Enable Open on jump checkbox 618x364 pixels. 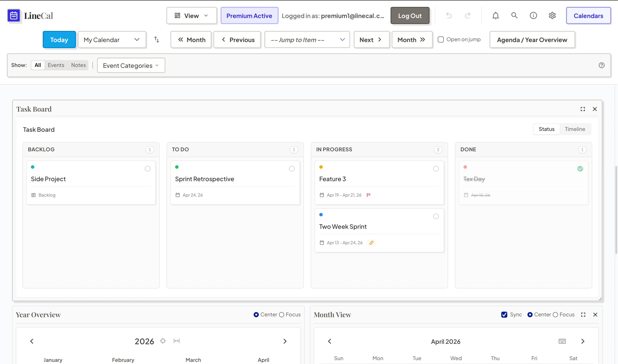(x=441, y=39)
